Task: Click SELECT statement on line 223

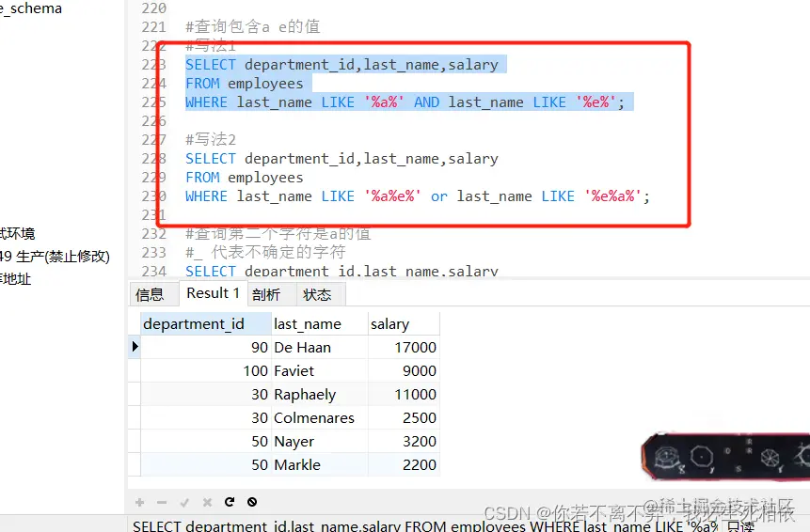Action: 342,65
